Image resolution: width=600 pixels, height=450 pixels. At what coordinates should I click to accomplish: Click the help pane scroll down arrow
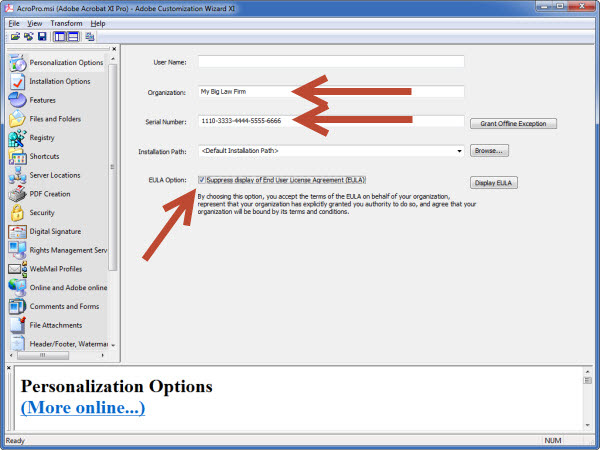587,425
